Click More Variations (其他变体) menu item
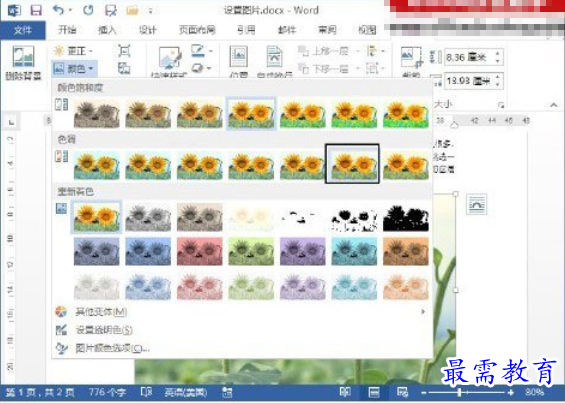 pyautogui.click(x=243, y=311)
